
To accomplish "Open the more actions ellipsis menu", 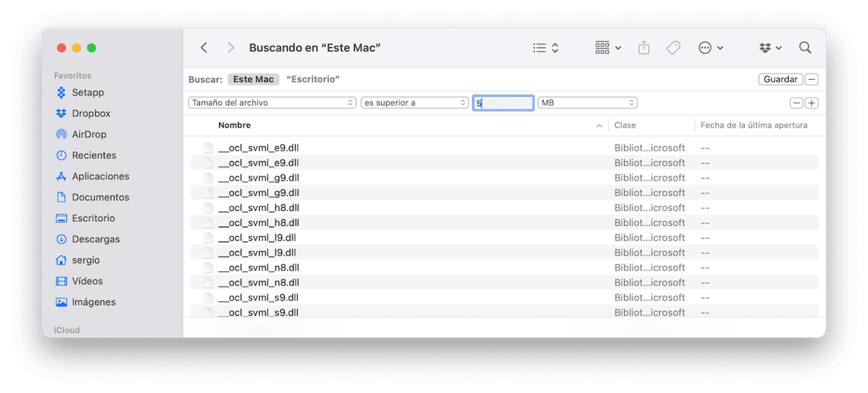I will [x=710, y=48].
